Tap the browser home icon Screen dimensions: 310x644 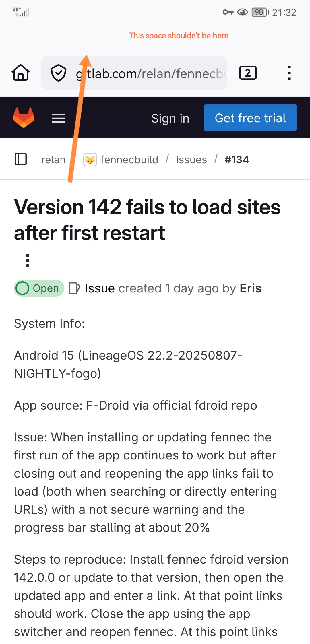pyautogui.click(x=21, y=73)
